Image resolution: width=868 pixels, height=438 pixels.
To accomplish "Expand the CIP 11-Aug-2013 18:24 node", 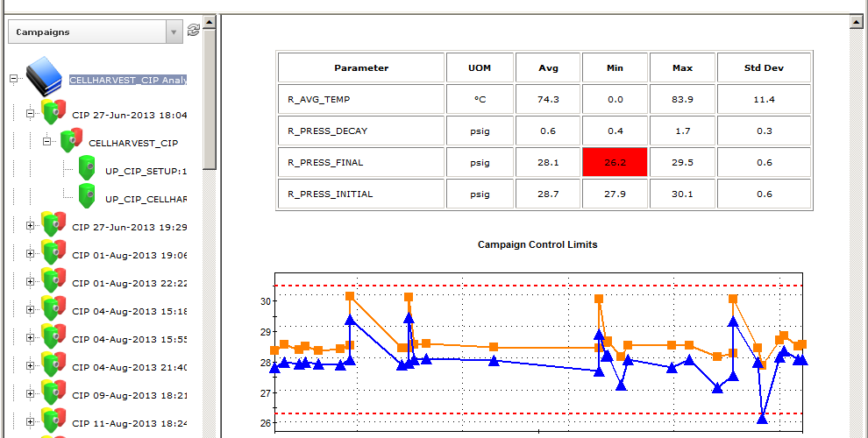I will (x=30, y=421).
